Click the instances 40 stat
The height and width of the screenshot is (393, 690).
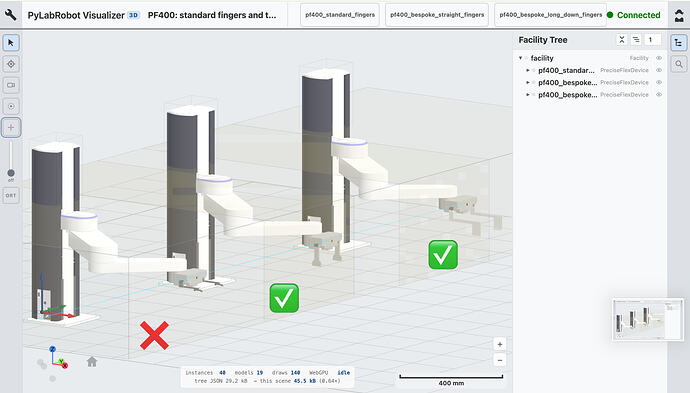(206, 372)
